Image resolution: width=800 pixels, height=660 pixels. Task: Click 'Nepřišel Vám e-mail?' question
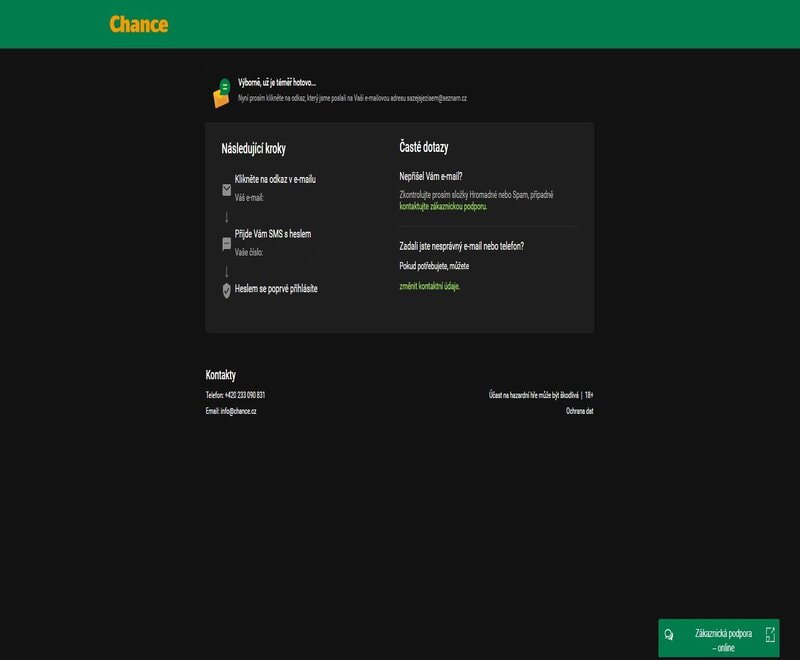[430, 176]
